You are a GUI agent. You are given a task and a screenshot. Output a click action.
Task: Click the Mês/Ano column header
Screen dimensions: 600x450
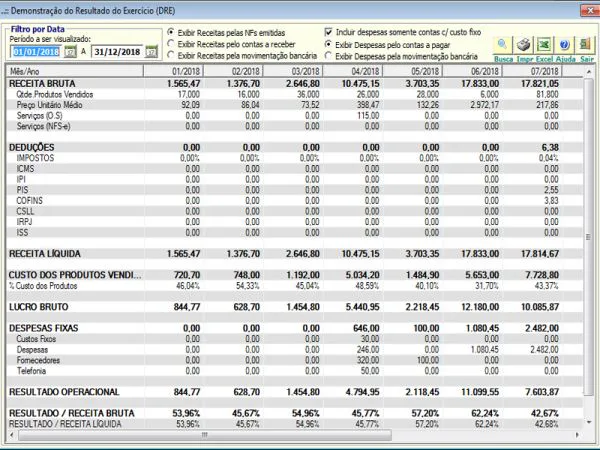75,71
